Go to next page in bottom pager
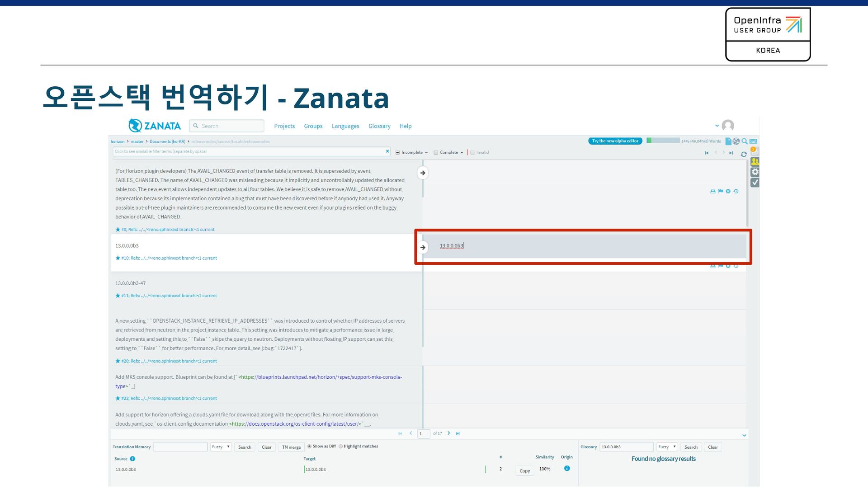Viewport: 868px width, 488px height. coord(448,433)
